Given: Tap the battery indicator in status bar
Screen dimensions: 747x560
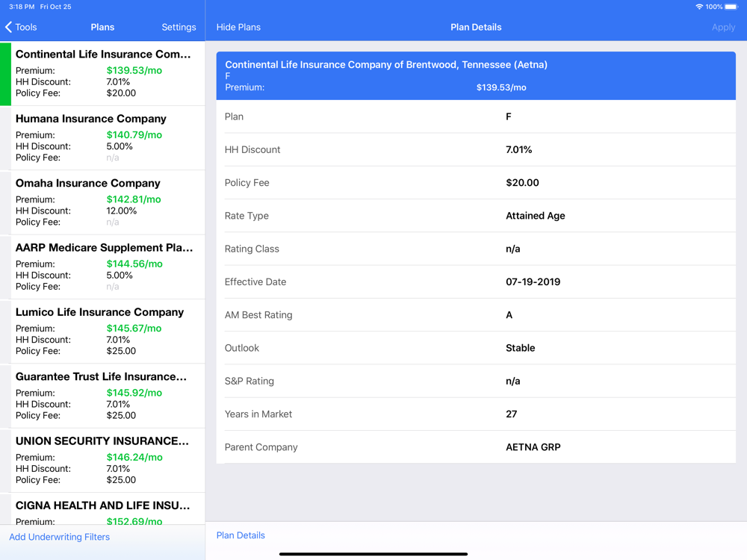Looking at the screenshot, I should [x=731, y=7].
